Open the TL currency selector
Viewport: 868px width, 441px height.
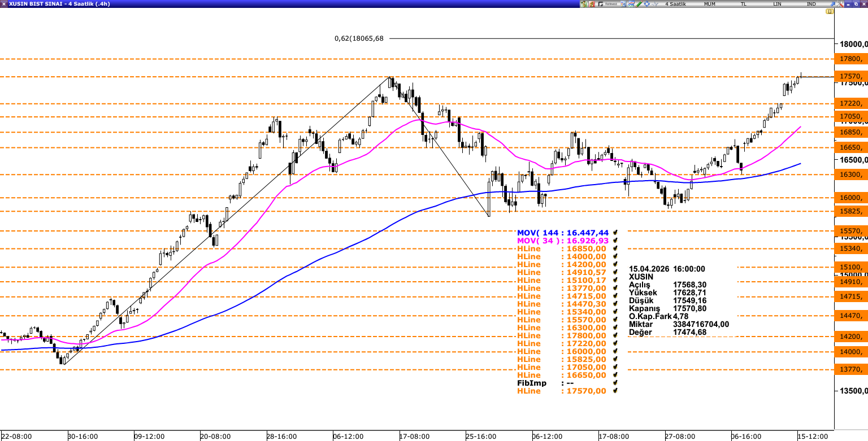[x=743, y=4]
